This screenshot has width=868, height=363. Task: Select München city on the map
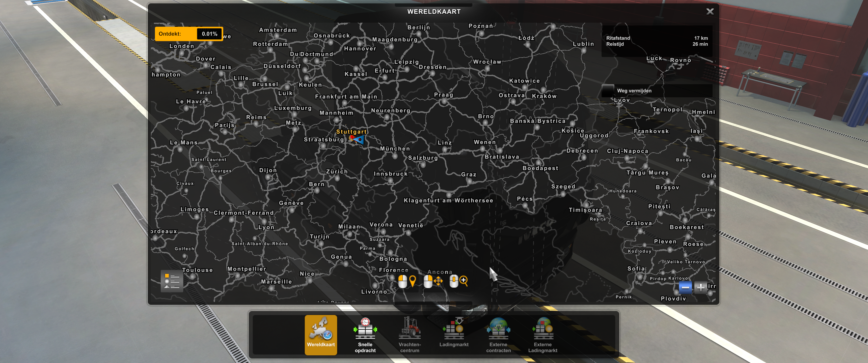coord(395,148)
